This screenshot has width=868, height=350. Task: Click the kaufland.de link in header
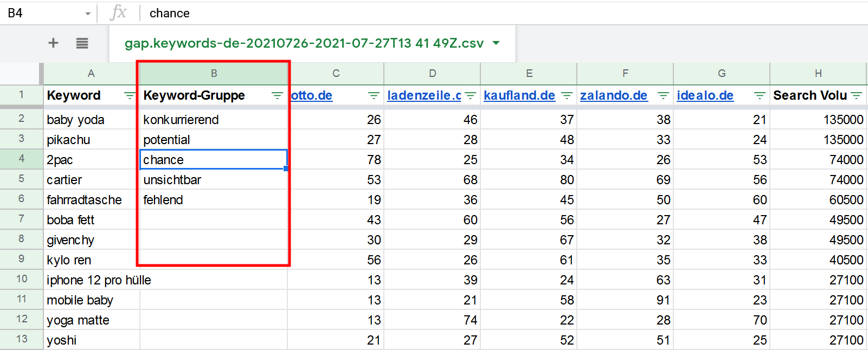tap(519, 96)
